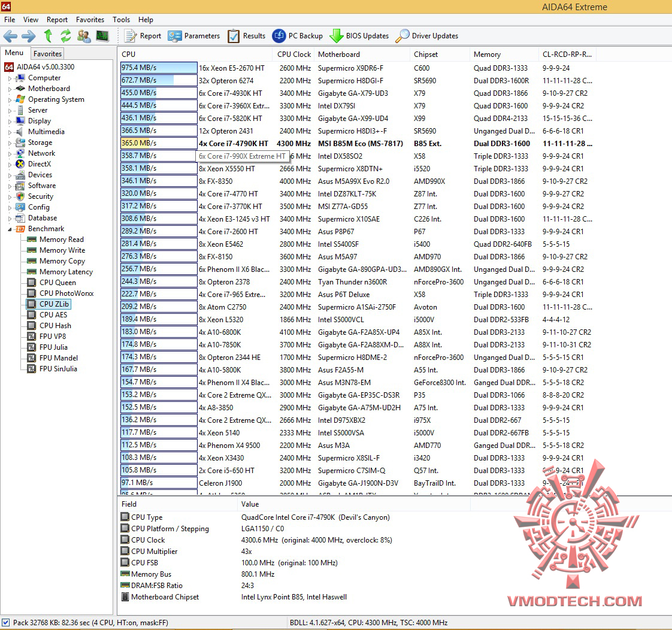Open the File menu

10,20
